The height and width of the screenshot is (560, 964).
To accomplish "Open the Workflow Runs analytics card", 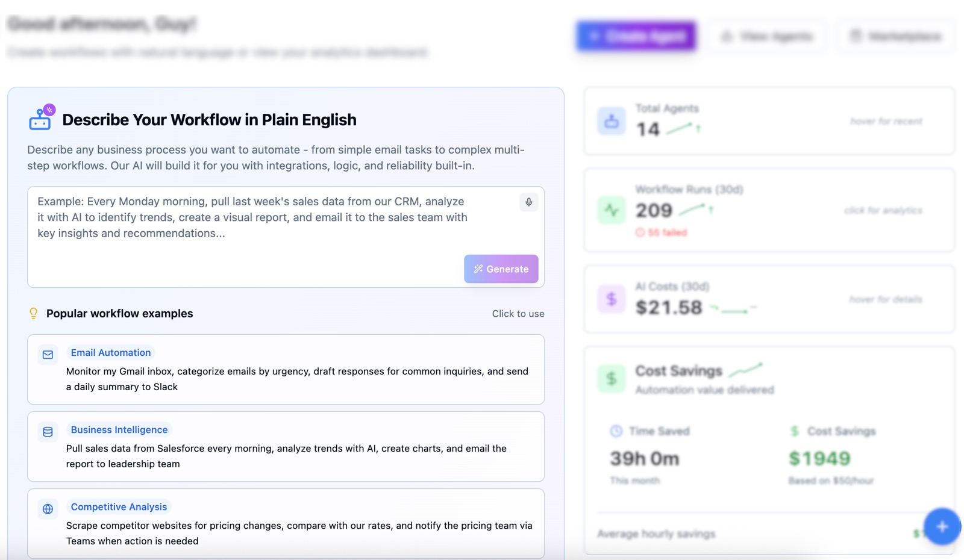I will pyautogui.click(x=769, y=210).
